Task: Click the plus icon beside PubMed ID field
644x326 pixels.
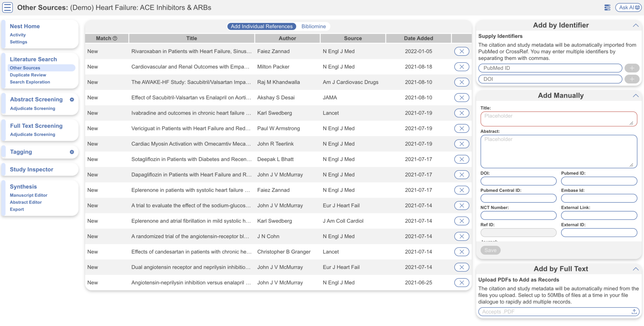Action: point(632,68)
